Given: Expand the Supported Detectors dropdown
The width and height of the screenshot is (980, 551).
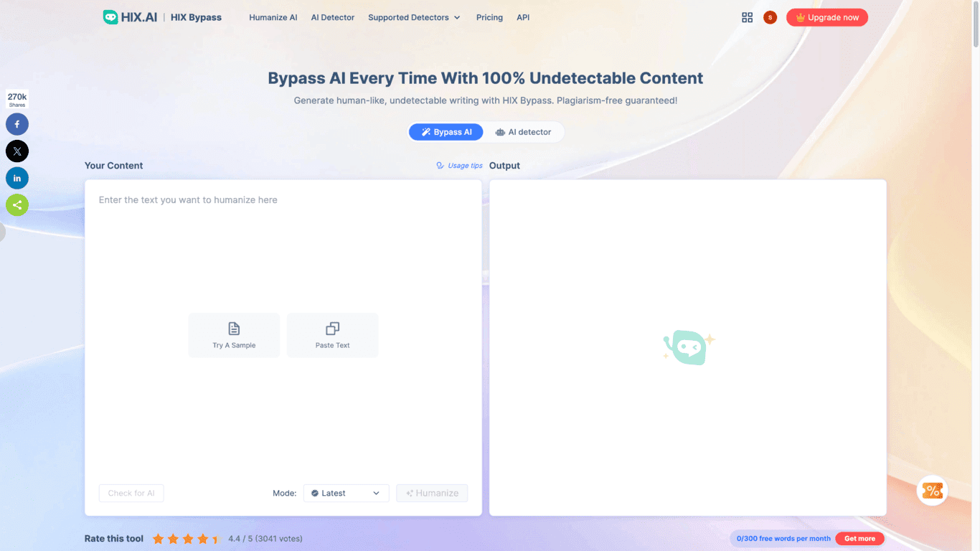Looking at the screenshot, I should [x=414, y=17].
